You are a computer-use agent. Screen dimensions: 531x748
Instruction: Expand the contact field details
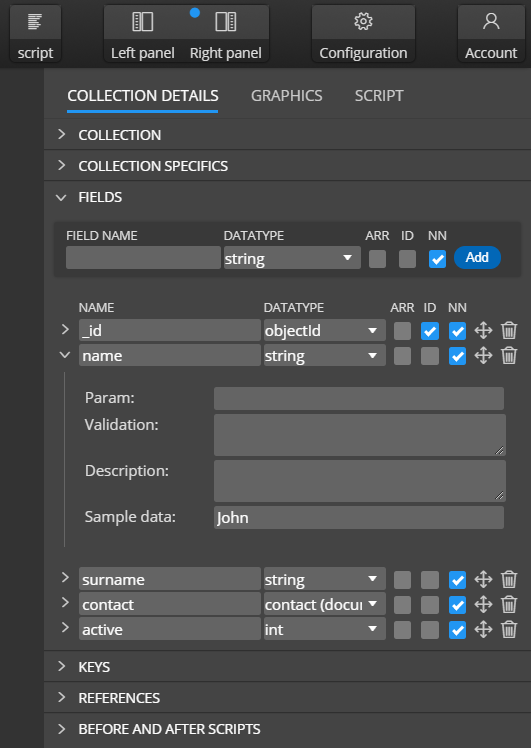point(65,602)
